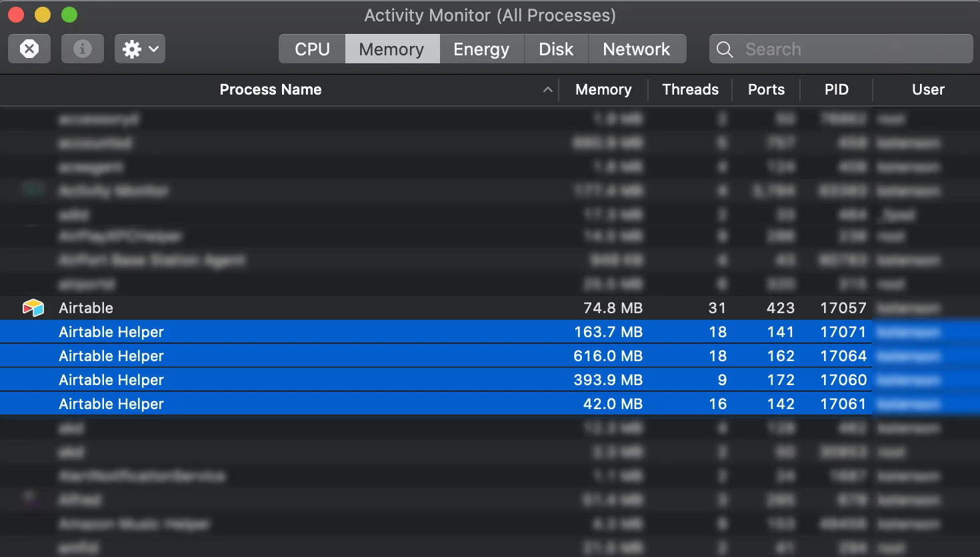Click the magnifying glass search icon
Screen dimensions: 980x557
coord(725,49)
